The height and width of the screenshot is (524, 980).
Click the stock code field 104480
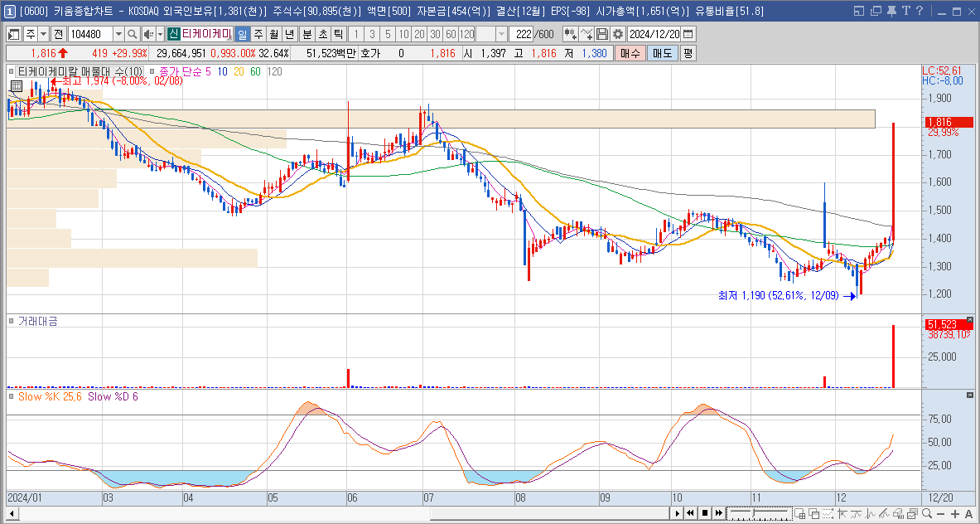[x=90, y=34]
